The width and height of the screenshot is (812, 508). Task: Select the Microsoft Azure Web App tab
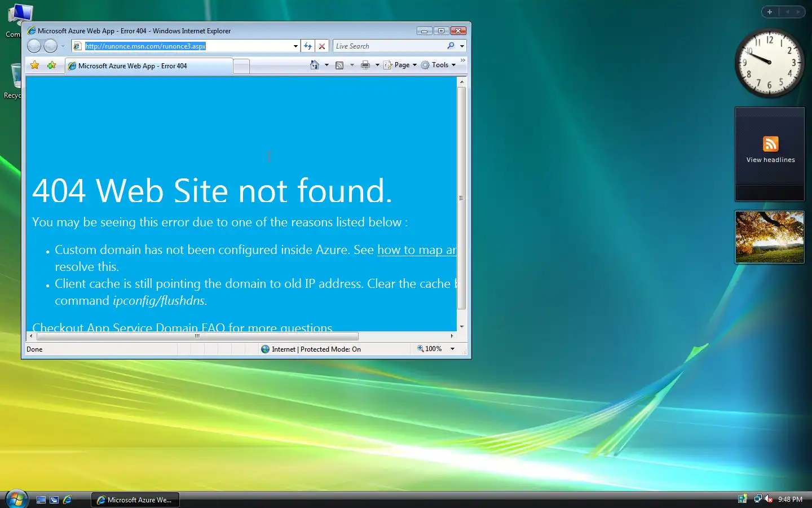point(149,66)
